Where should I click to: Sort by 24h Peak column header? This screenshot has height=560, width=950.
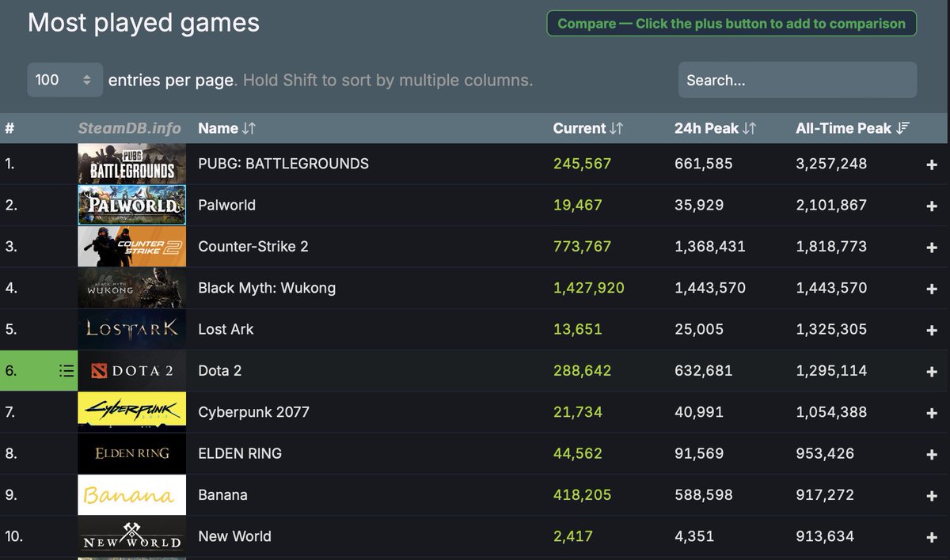[x=716, y=128]
